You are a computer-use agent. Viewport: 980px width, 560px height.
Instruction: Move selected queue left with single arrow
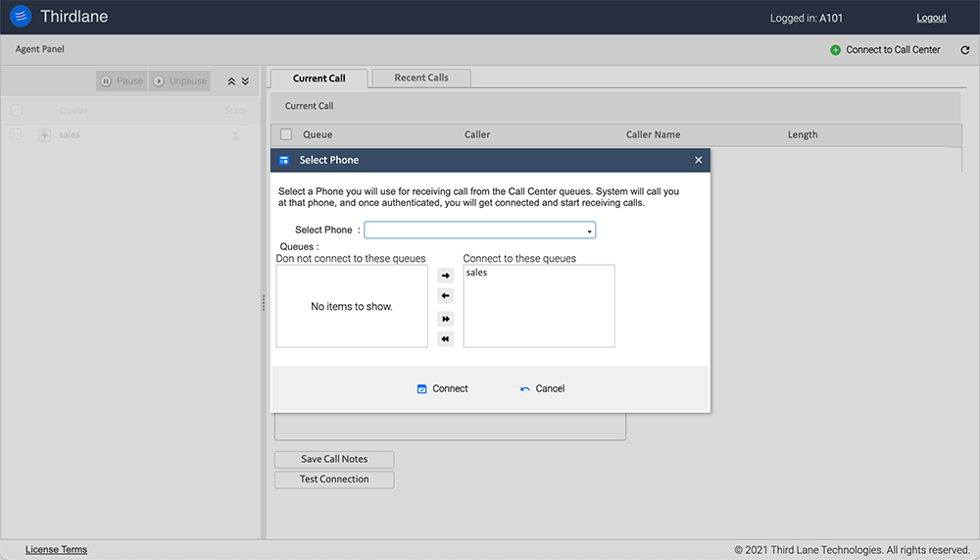pos(446,296)
